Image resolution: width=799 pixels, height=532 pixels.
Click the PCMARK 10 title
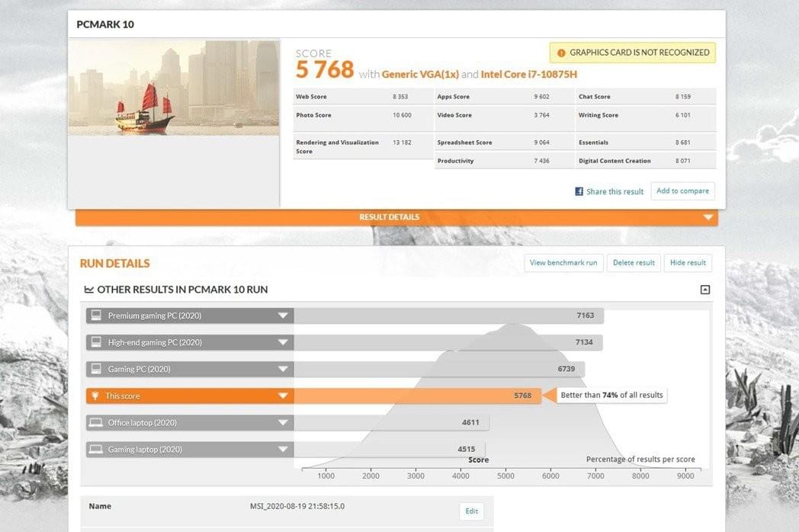pyautogui.click(x=105, y=24)
